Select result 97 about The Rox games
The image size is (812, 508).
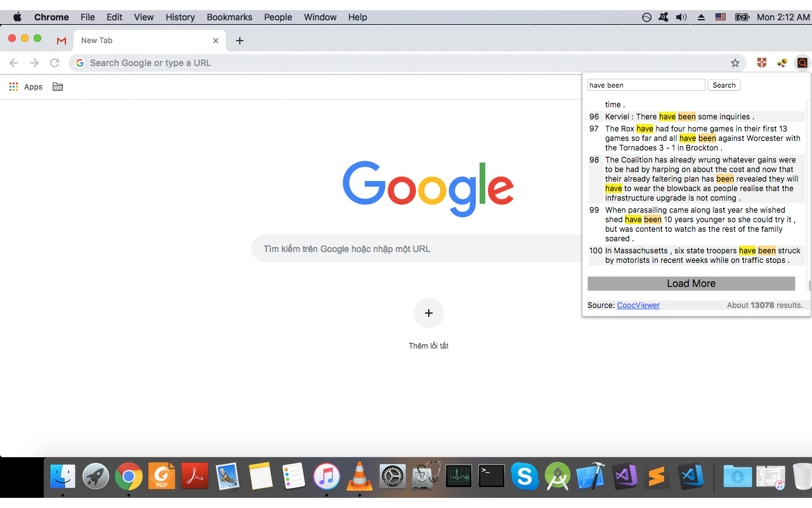pyautogui.click(x=697, y=138)
